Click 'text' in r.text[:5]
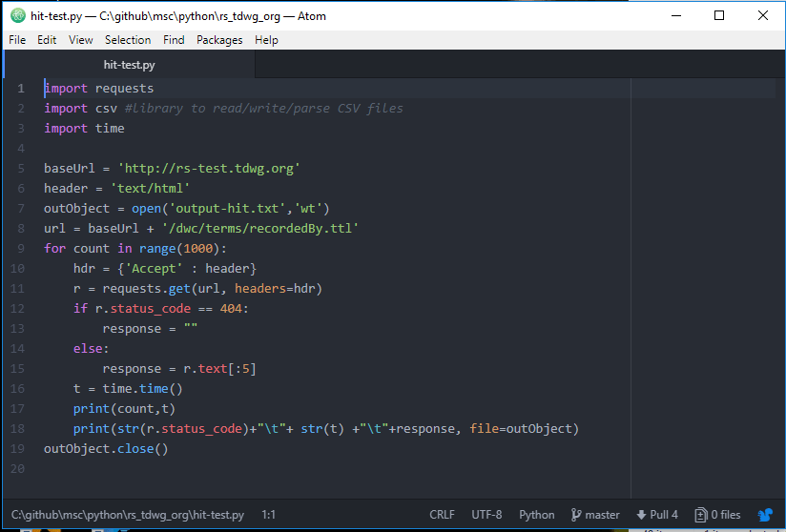786x532 pixels. pyautogui.click(x=213, y=369)
